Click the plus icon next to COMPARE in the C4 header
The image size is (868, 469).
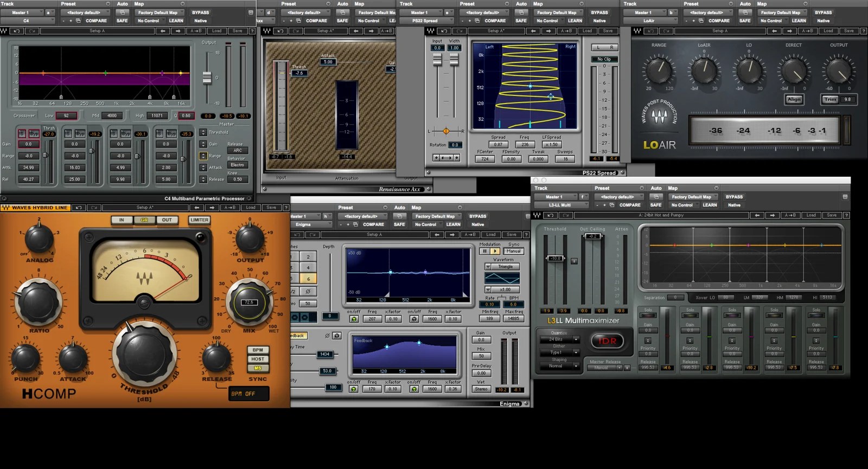71,21
